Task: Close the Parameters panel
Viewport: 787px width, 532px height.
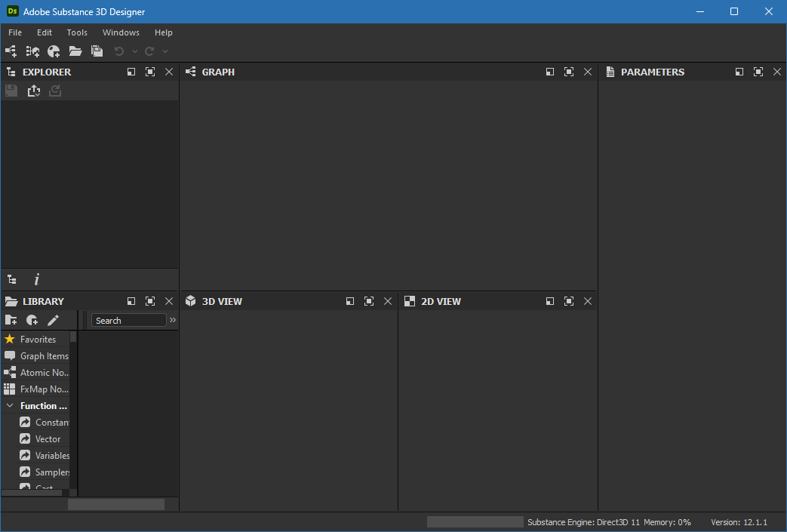Action: (x=777, y=72)
